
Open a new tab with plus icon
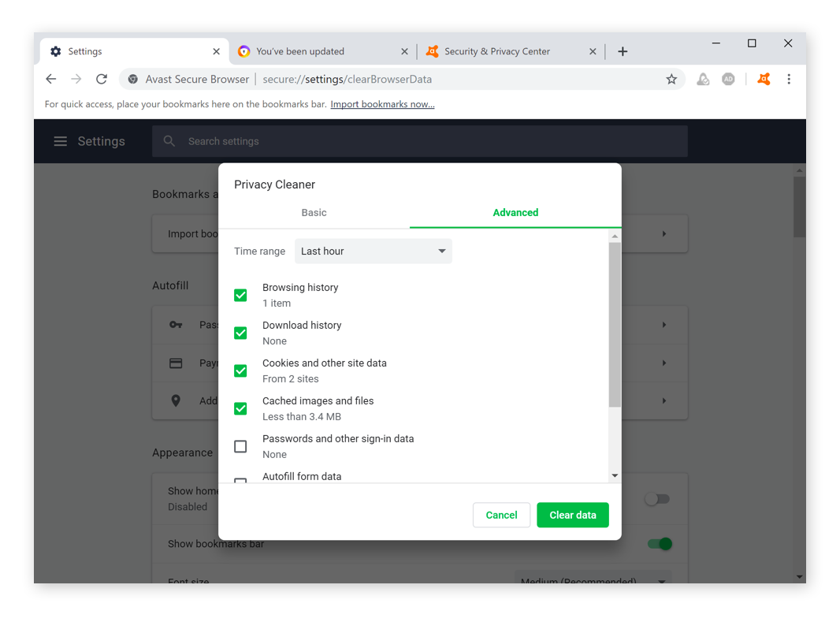coord(623,51)
